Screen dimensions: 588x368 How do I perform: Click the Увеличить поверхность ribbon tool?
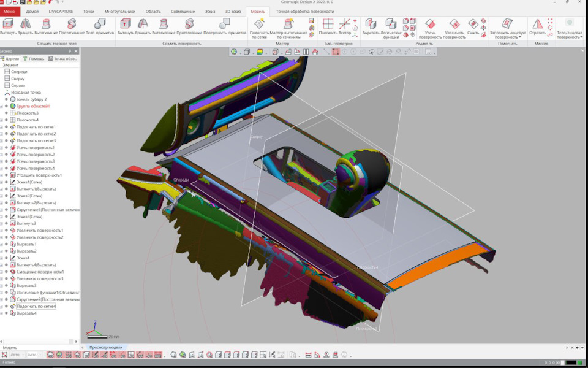click(x=454, y=28)
